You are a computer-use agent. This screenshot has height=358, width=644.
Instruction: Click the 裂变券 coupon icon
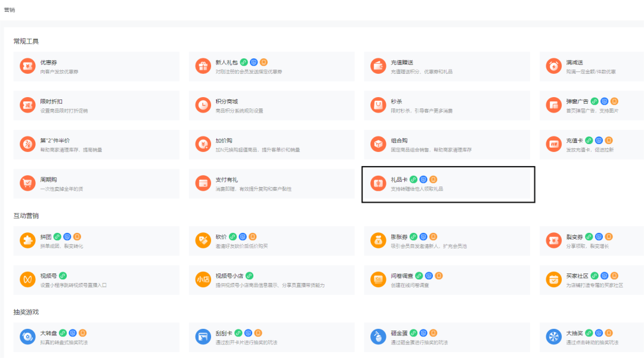553,240
